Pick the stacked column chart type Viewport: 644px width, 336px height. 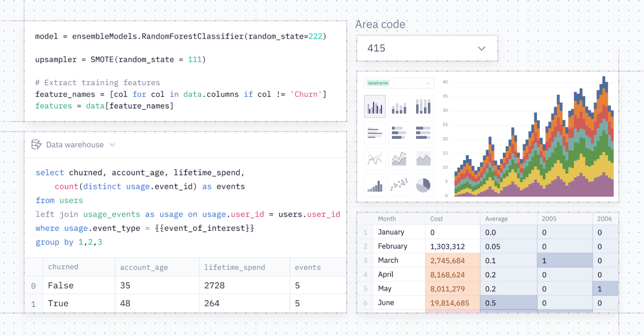tap(423, 106)
